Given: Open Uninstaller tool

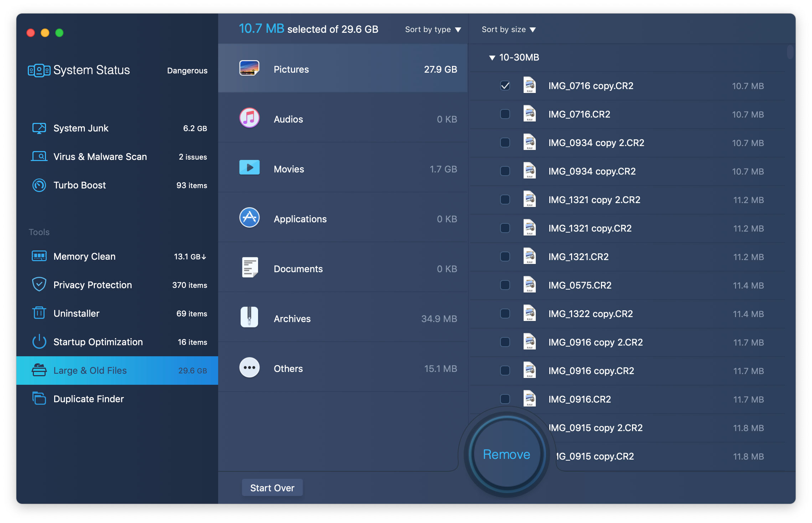Looking at the screenshot, I should click(x=117, y=314).
